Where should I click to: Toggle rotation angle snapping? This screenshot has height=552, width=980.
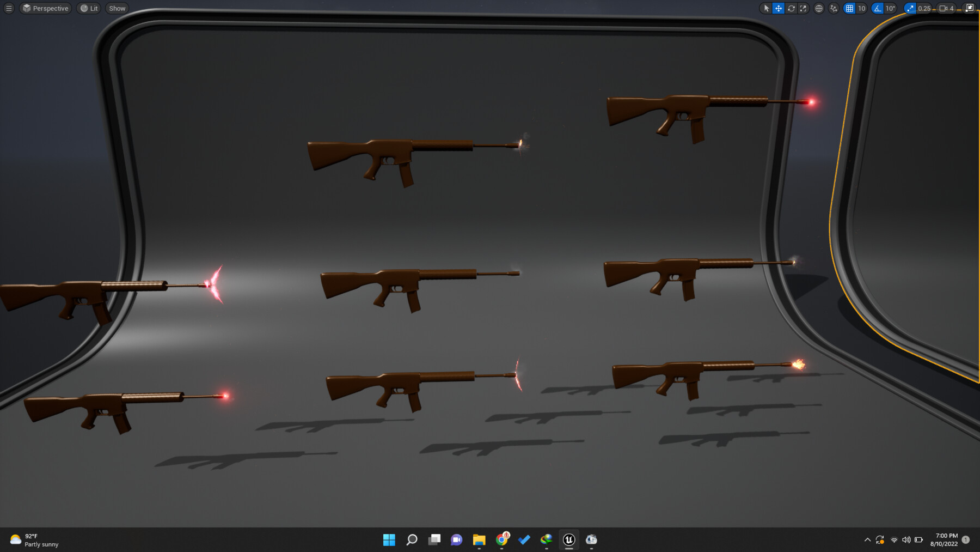pyautogui.click(x=877, y=8)
